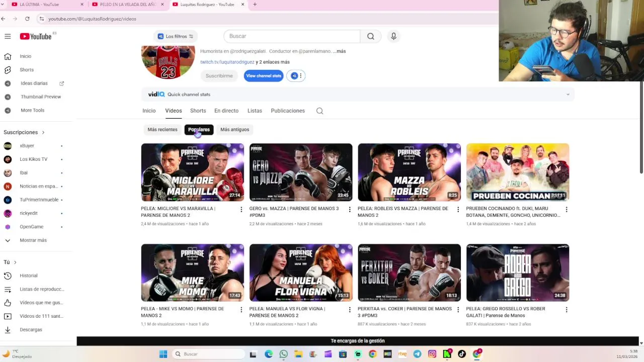The height and width of the screenshot is (362, 644).
Task: Open Los filtros dropdown
Action: (175, 36)
